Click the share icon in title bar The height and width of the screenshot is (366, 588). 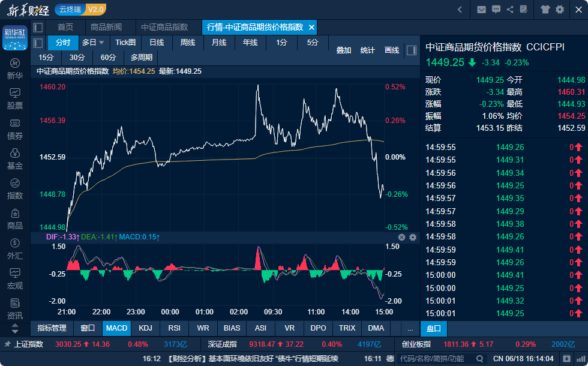click(510, 9)
